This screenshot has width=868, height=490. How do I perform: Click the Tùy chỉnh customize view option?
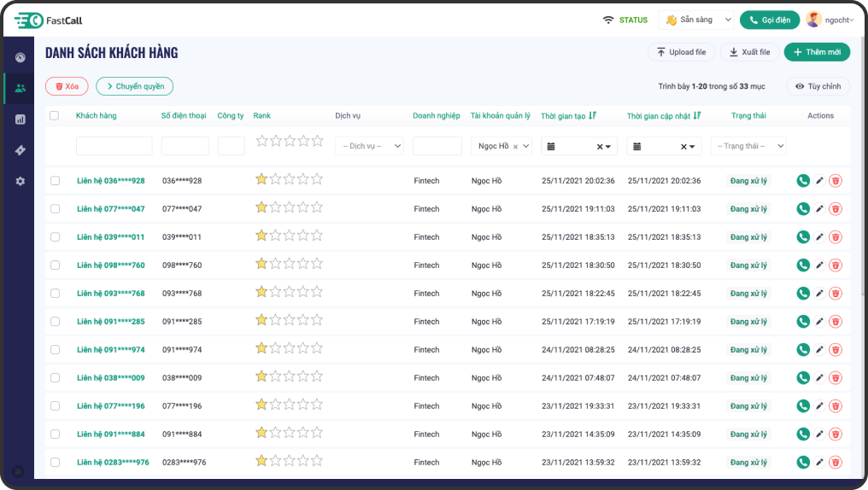pyautogui.click(x=818, y=86)
